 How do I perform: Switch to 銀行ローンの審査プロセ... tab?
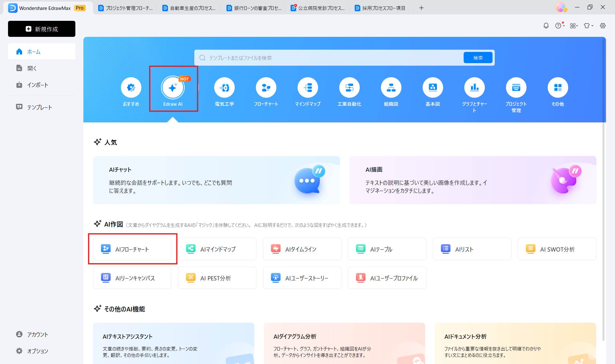(x=254, y=8)
